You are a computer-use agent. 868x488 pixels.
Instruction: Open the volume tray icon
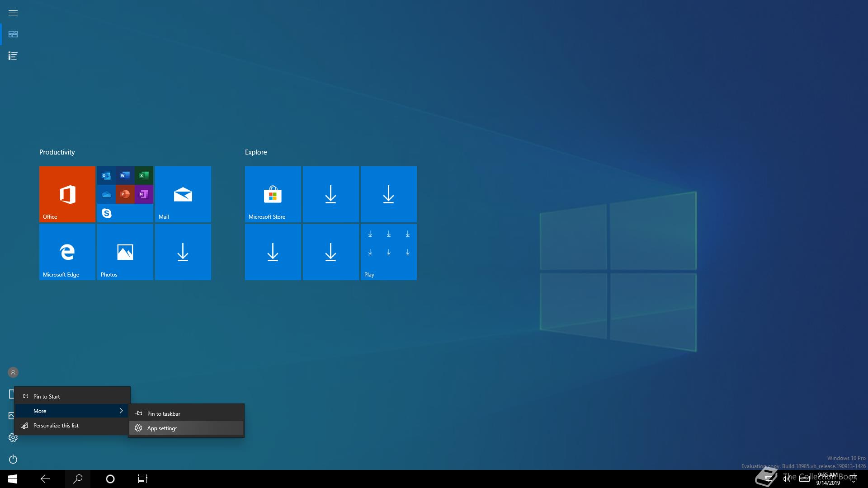[x=787, y=479]
